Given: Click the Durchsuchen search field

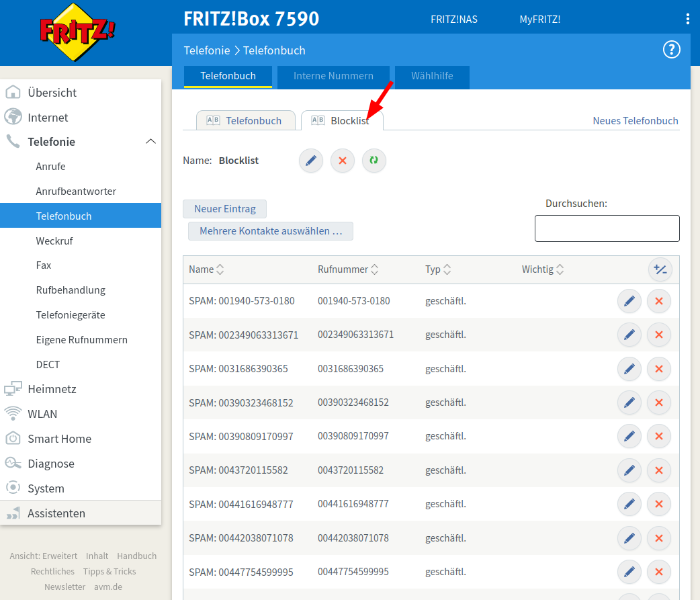Looking at the screenshot, I should pyautogui.click(x=607, y=228).
